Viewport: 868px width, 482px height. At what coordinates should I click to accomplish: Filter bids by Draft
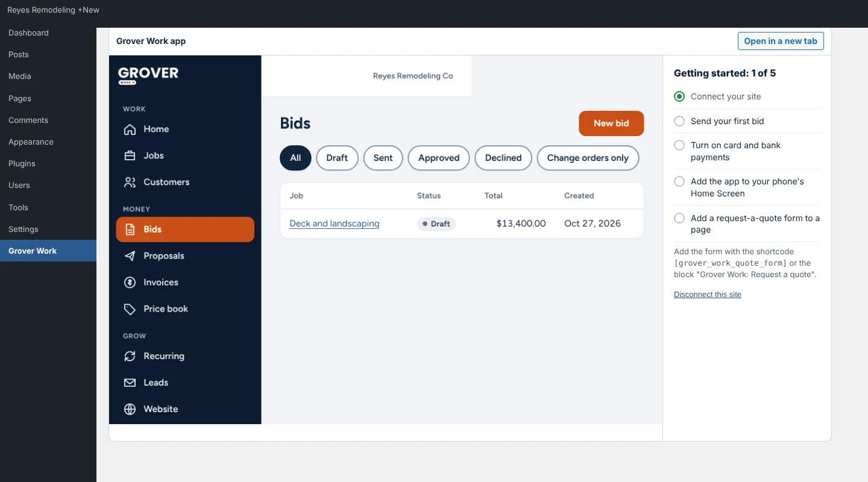(x=337, y=158)
